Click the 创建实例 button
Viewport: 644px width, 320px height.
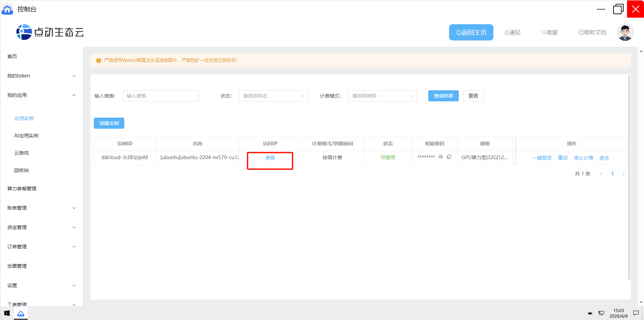(109, 123)
